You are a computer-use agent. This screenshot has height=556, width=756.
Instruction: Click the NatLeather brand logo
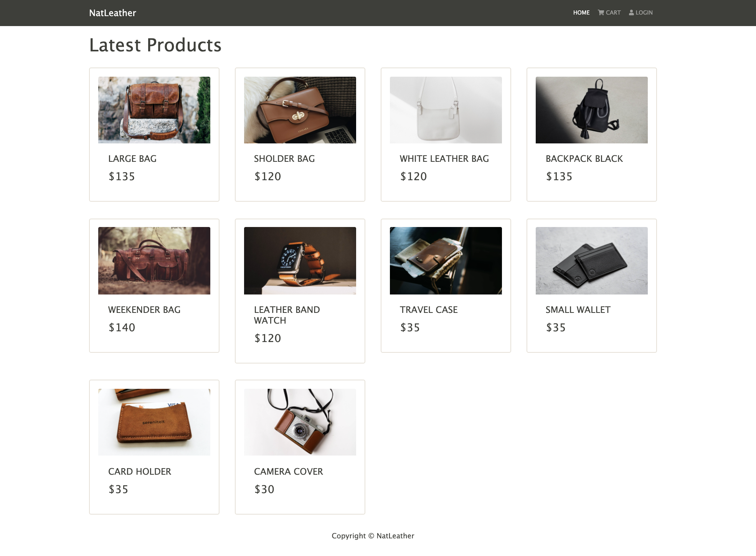tap(112, 13)
